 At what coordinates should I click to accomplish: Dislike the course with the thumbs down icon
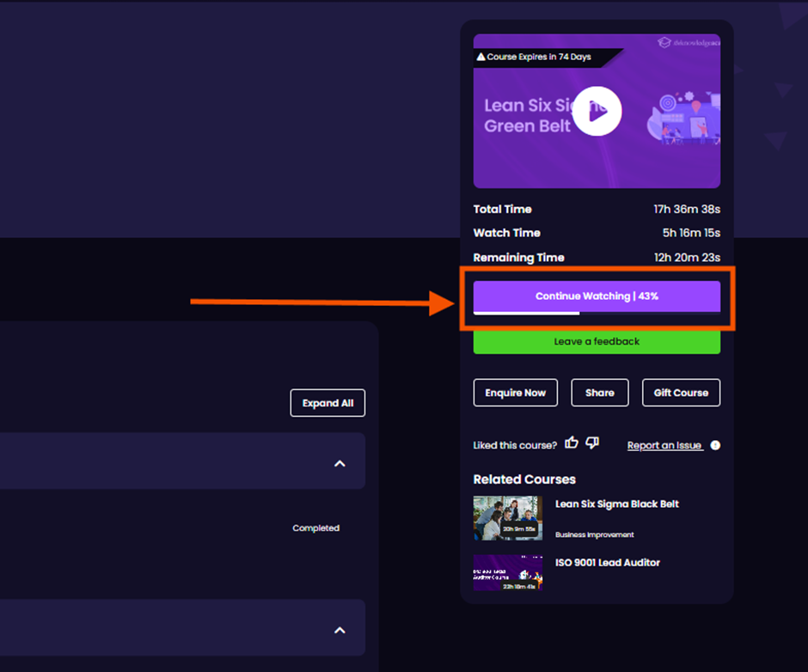point(592,442)
